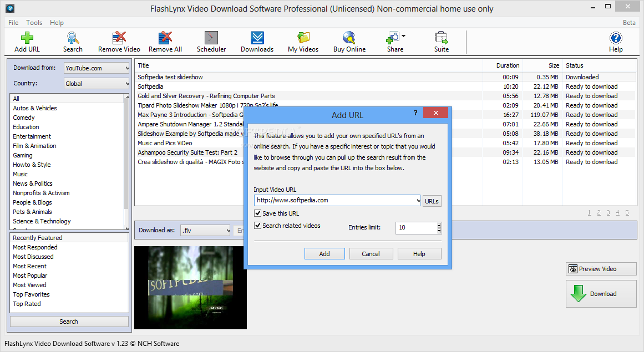Viewport: 644px width, 352px height.
Task: Click the Duration column header
Action: tap(502, 65)
